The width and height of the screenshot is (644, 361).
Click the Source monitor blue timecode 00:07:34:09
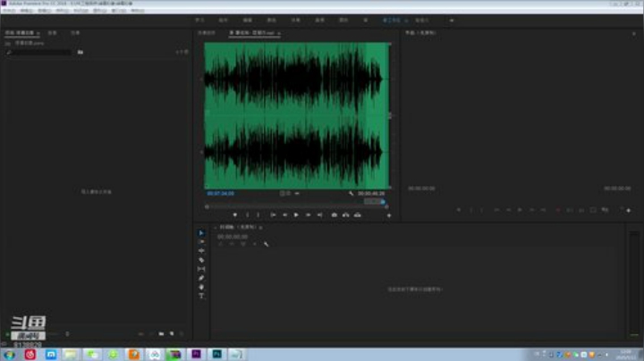pos(221,193)
